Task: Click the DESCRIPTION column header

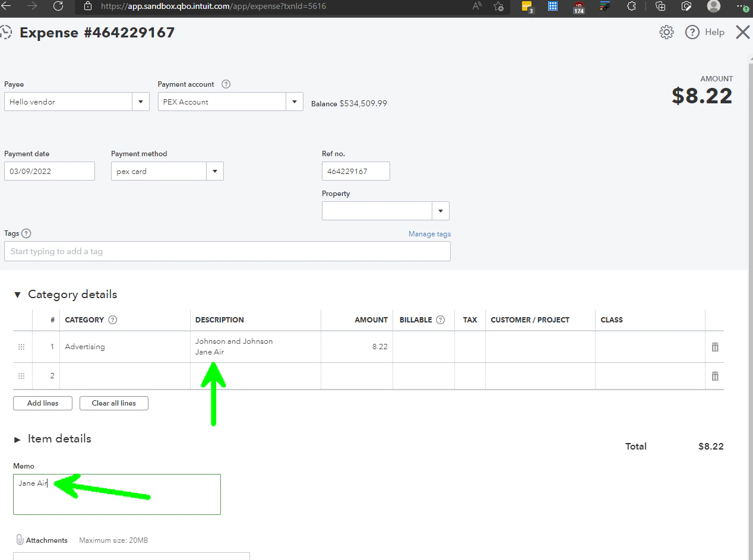Action: coord(220,319)
